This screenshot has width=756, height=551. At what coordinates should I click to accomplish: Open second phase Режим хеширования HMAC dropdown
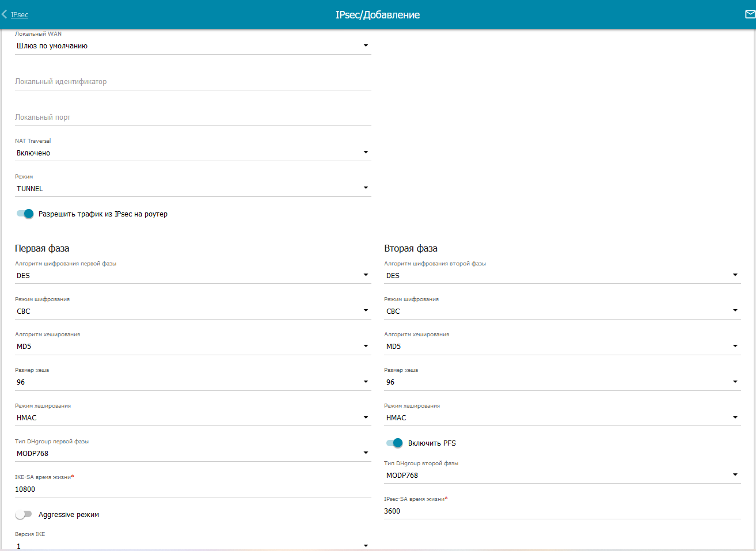click(561, 418)
